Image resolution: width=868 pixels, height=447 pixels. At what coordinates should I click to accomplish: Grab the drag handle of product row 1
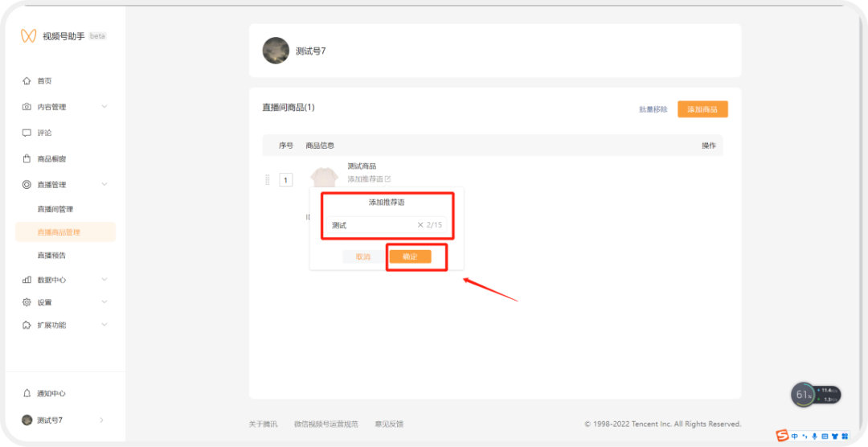pyautogui.click(x=268, y=179)
